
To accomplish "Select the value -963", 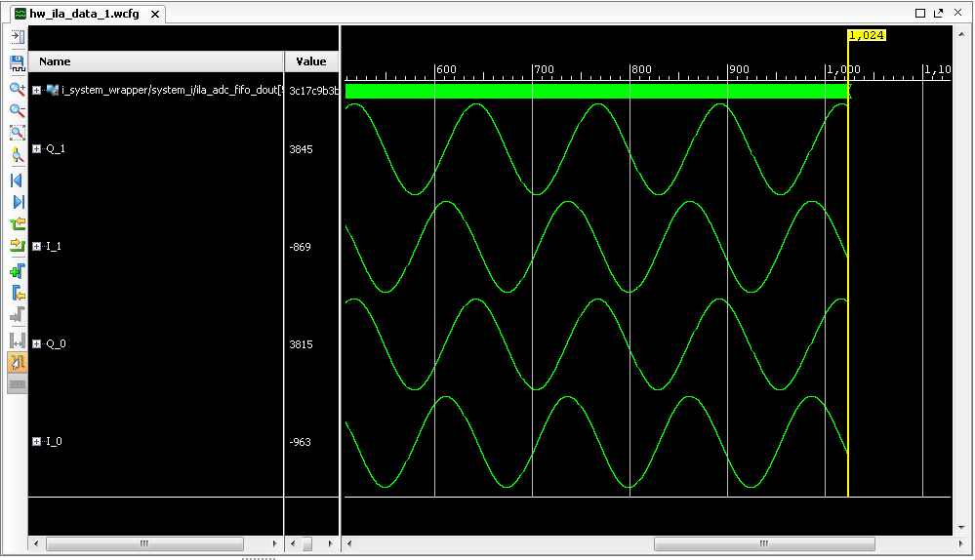I will point(300,442).
